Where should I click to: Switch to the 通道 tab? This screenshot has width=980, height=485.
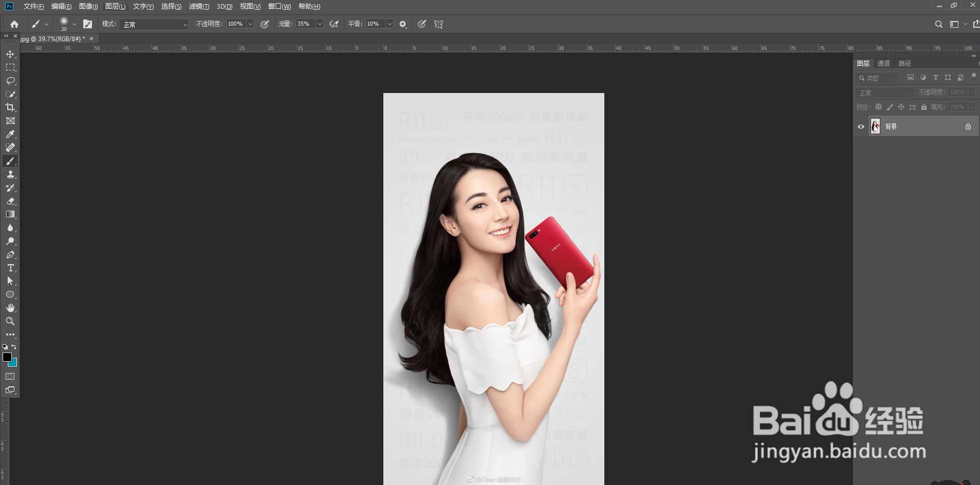click(x=883, y=63)
